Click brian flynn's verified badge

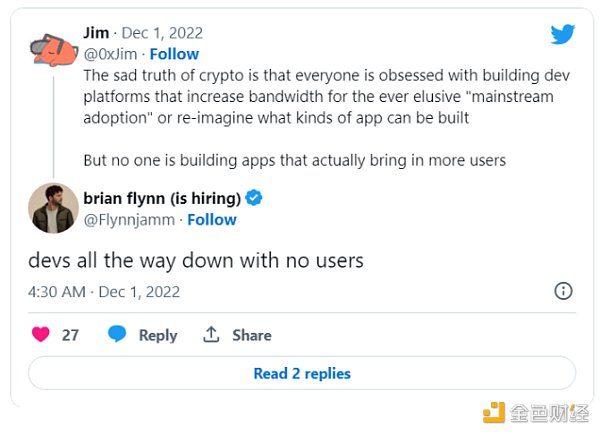(254, 198)
